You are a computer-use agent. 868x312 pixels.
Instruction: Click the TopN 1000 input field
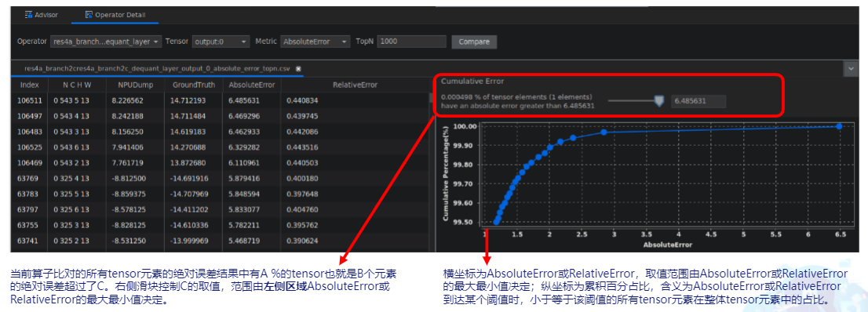point(411,42)
